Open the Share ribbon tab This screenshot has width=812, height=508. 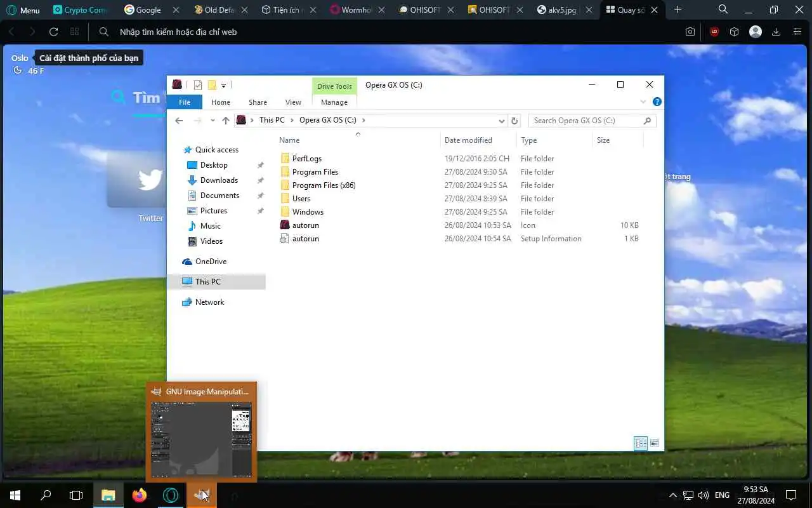pos(258,102)
